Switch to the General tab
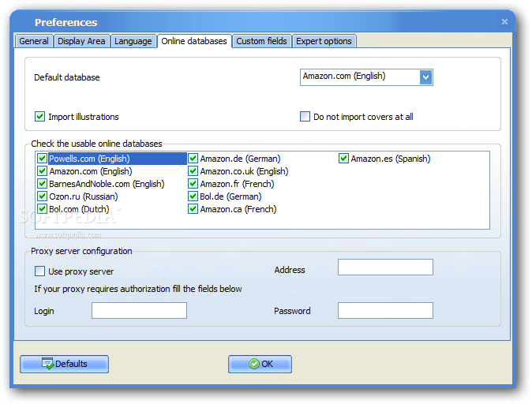Image resolution: width=532 pixels, height=404 pixels. coord(34,41)
